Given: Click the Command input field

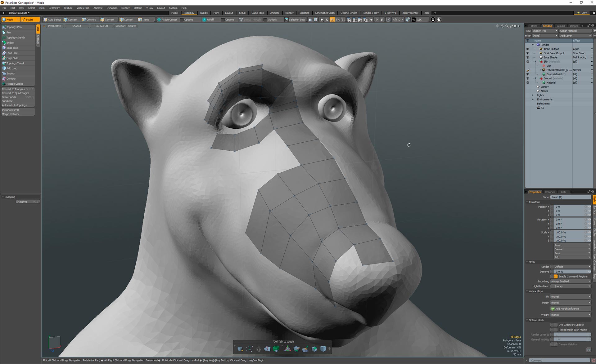Looking at the screenshot, I should click(x=559, y=360).
